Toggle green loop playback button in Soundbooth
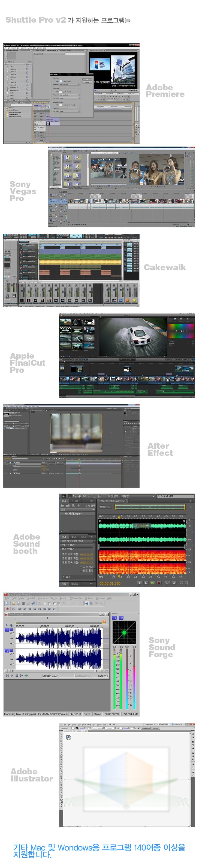 click(x=153, y=583)
